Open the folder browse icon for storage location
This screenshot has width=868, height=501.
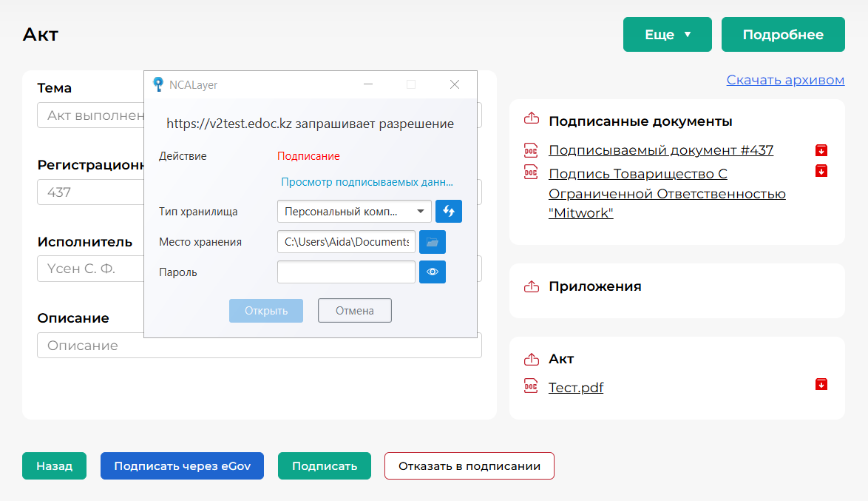[x=432, y=242]
